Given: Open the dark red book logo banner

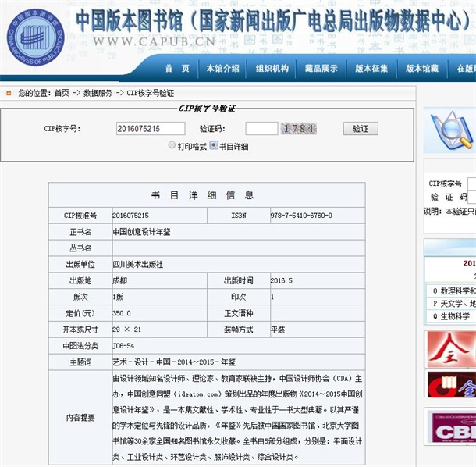Looking at the screenshot, I should click(x=452, y=385).
